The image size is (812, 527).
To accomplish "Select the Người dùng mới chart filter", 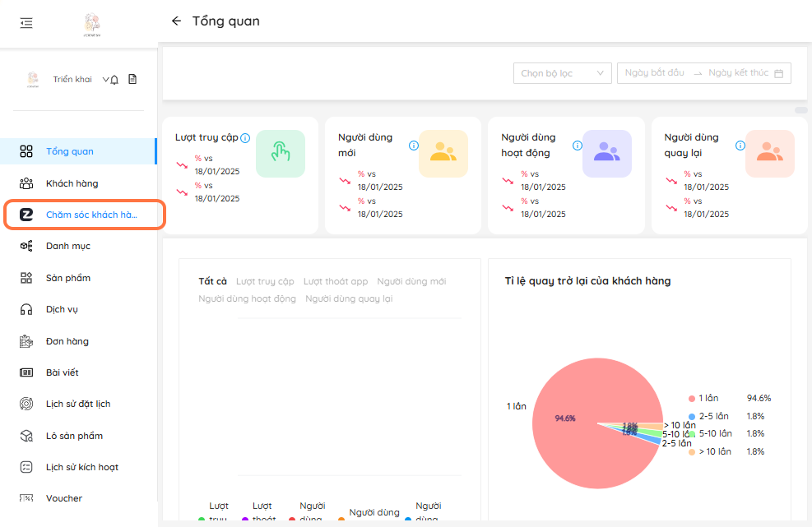I will pos(411,281).
